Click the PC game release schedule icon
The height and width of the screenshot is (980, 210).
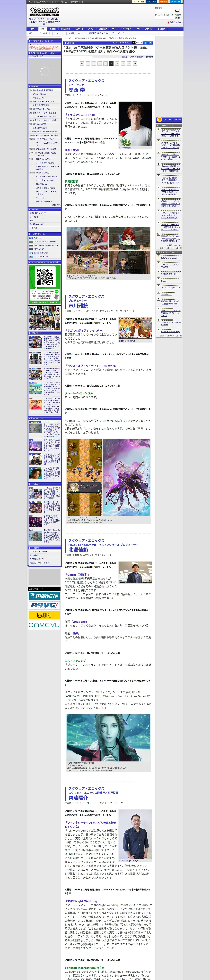(31, 238)
